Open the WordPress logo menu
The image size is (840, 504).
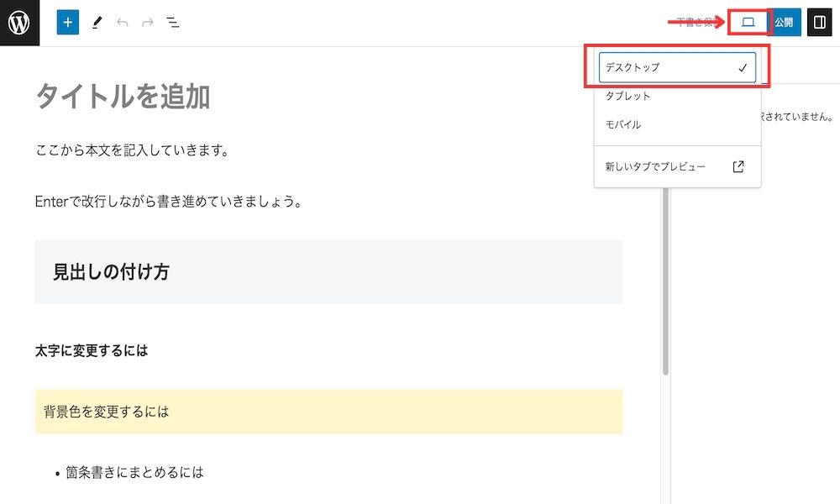(19, 23)
